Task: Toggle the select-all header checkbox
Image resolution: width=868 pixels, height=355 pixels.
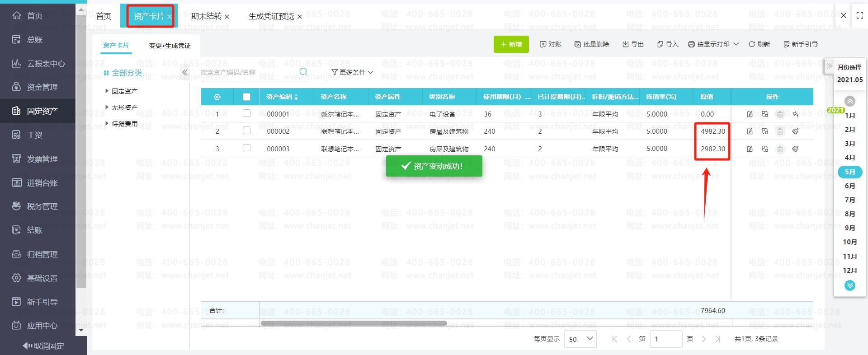Action: [246, 97]
